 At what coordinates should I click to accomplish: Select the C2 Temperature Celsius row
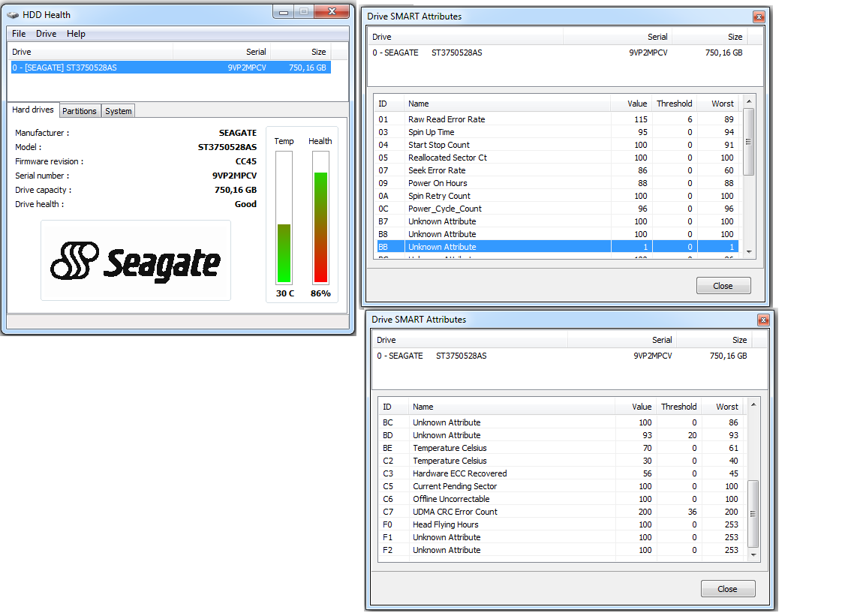(x=561, y=461)
